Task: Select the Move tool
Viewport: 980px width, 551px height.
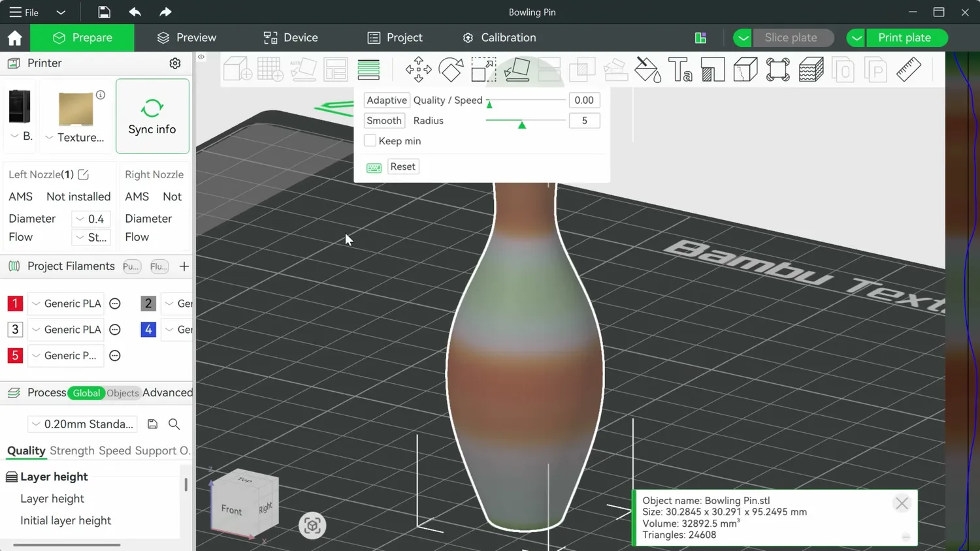Action: 418,69
